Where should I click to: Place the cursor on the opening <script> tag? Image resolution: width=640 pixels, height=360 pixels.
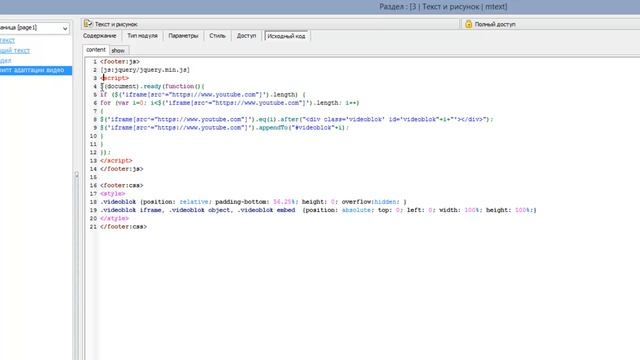point(115,78)
